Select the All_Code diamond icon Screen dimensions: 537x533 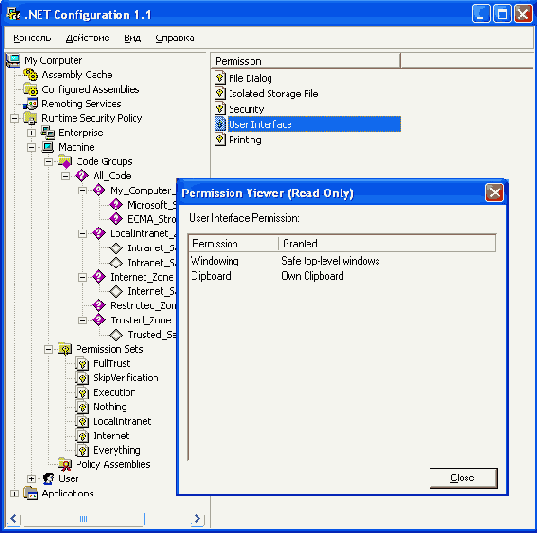coord(82,176)
